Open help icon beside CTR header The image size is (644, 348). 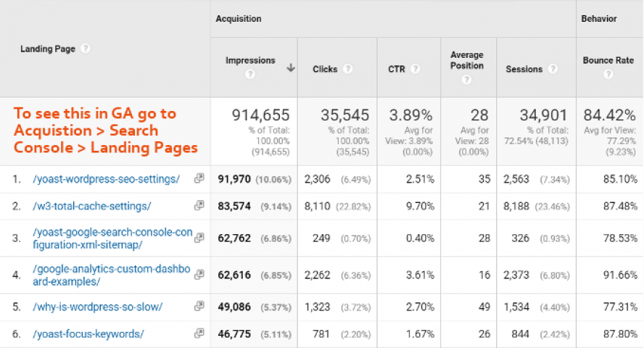416,69
